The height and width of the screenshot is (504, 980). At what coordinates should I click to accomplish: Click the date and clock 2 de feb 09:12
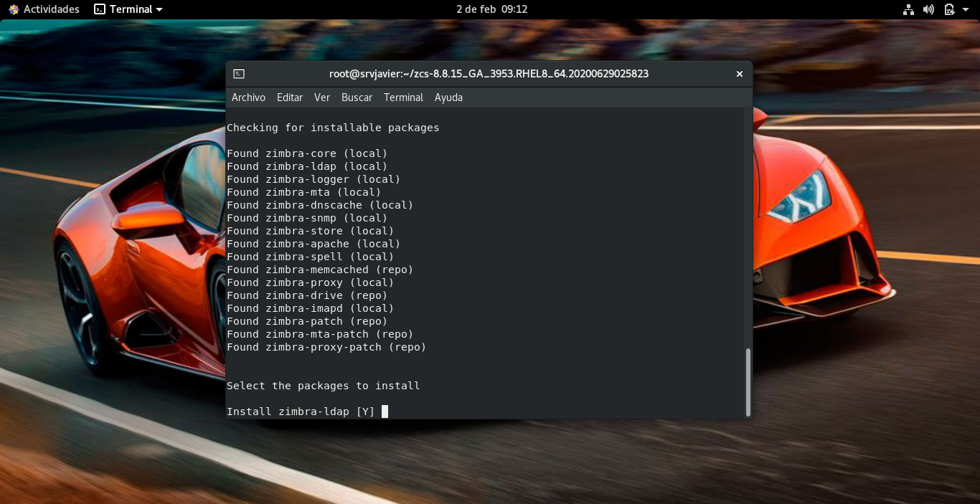click(491, 9)
